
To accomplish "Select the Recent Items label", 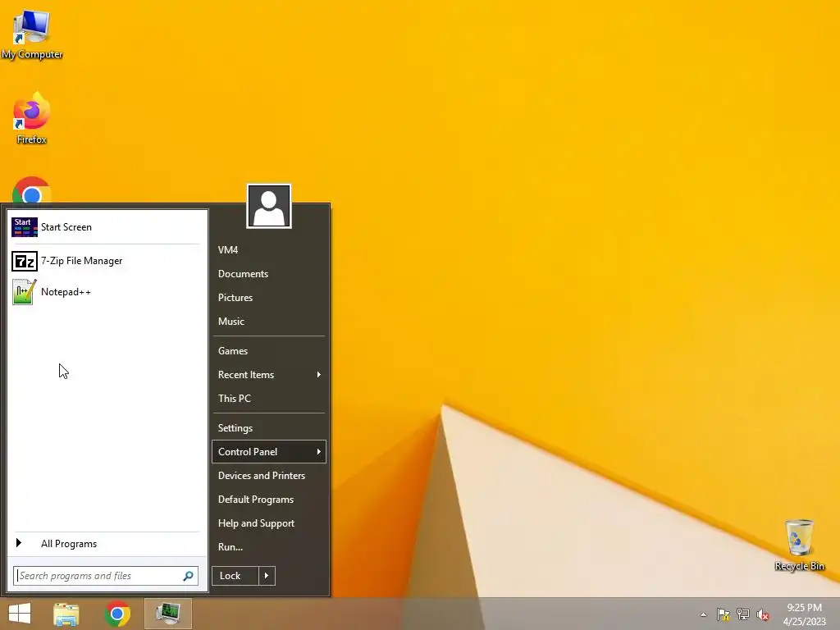I will [246, 374].
